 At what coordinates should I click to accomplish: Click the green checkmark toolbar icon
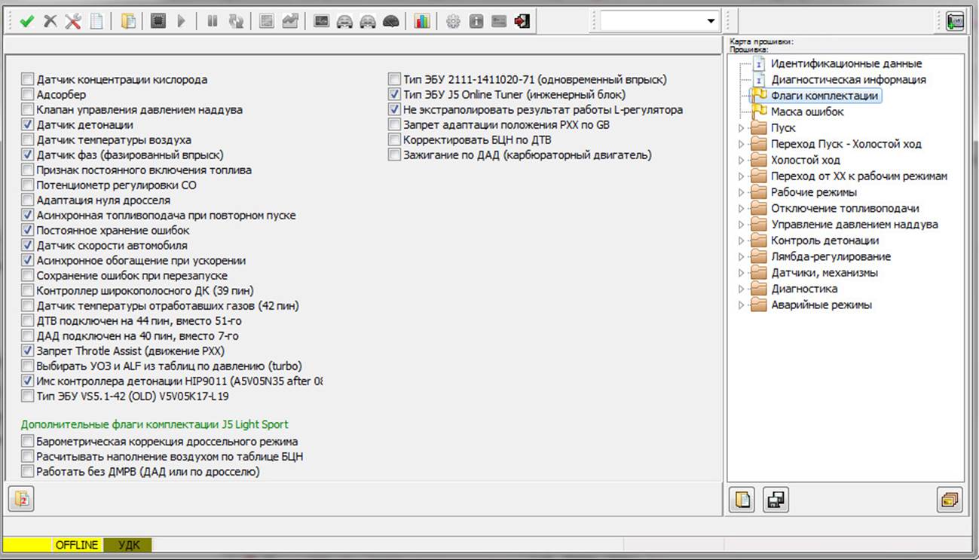coord(27,22)
